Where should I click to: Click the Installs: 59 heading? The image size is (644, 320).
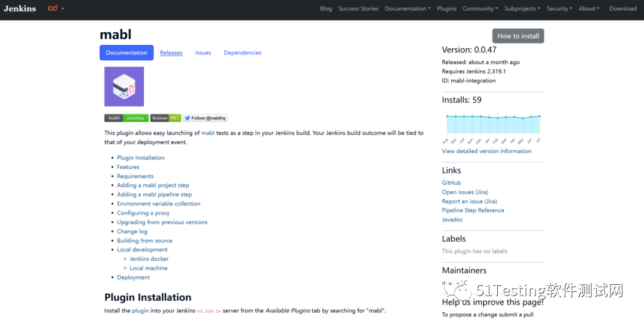point(461,100)
